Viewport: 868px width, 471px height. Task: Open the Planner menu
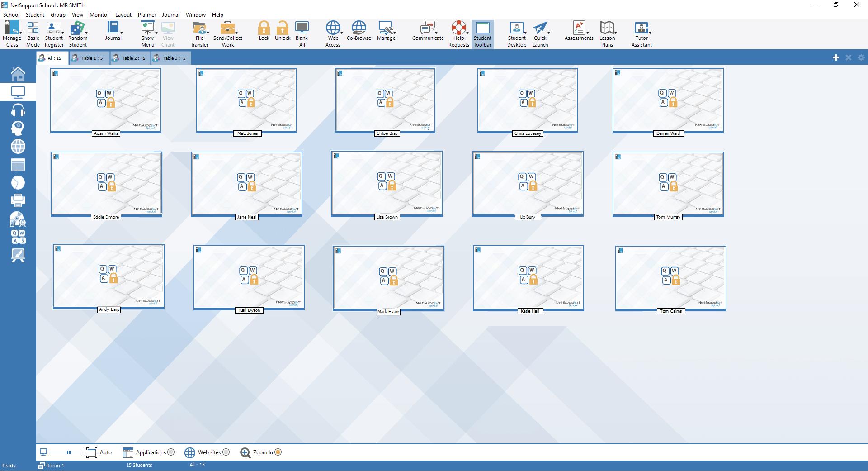147,15
